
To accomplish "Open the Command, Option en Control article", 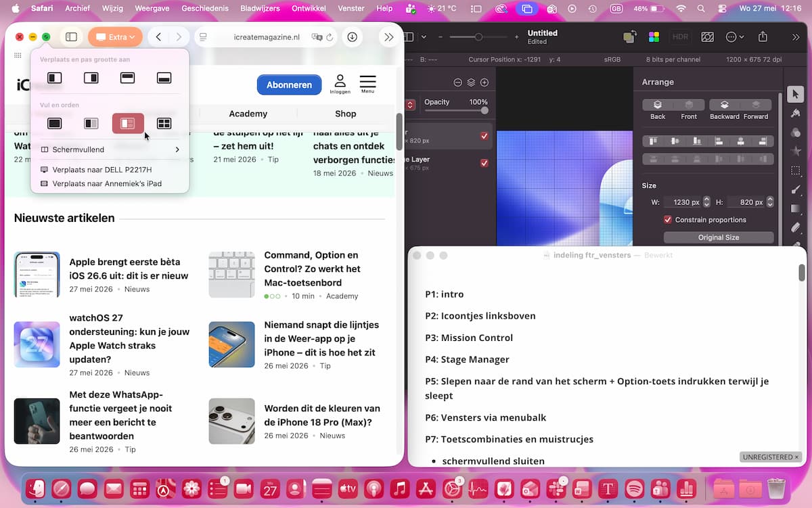I will click(312, 269).
